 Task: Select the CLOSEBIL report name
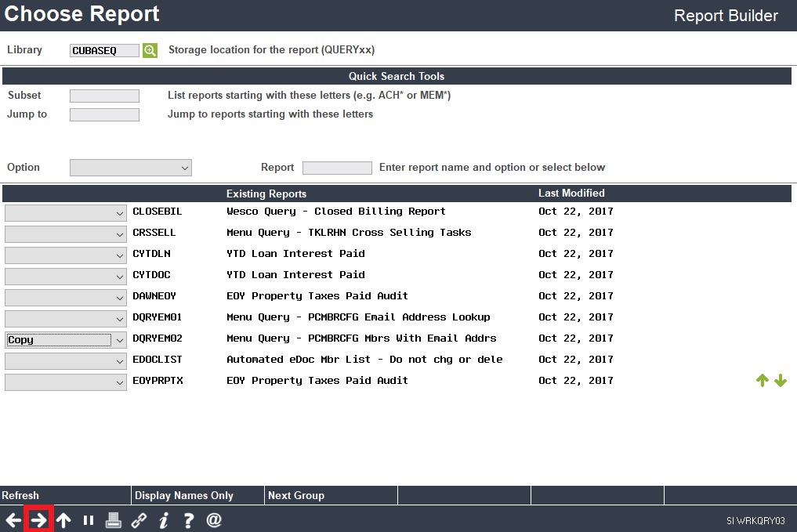[x=157, y=212]
